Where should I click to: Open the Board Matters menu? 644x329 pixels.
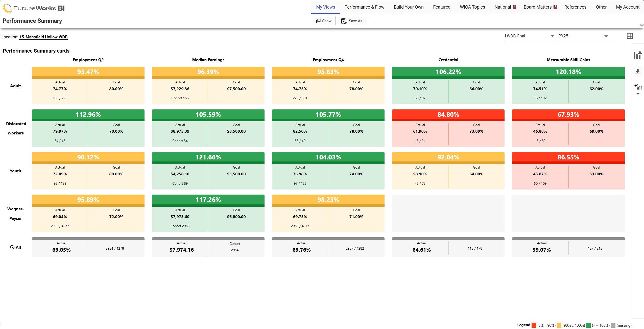(x=540, y=7)
